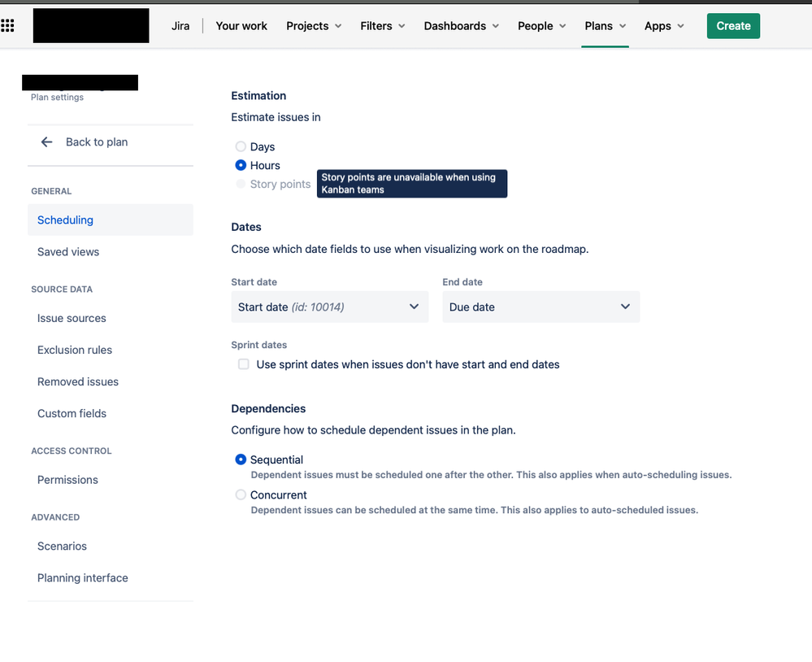Screen dimensions: 812x662
Task: Choose Sequential dependencies option
Action: pyautogui.click(x=241, y=459)
